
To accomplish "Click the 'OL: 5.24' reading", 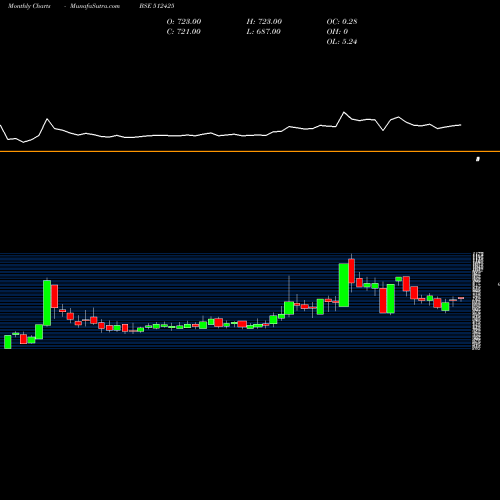I will [x=342, y=42].
